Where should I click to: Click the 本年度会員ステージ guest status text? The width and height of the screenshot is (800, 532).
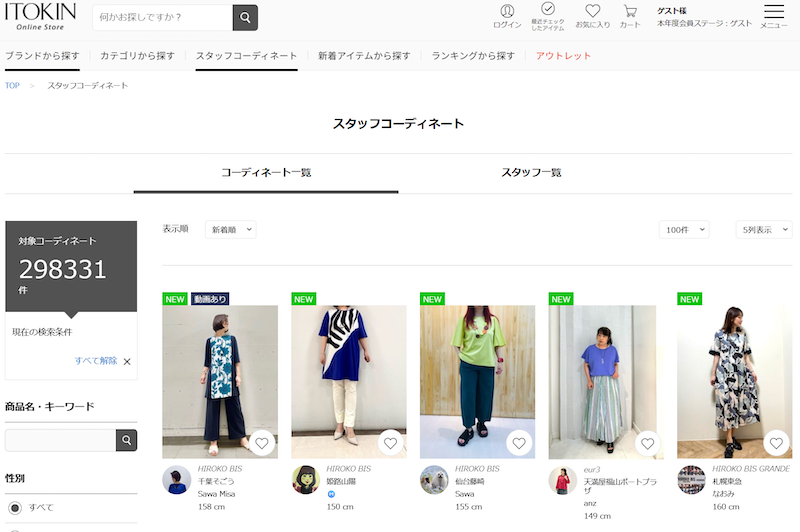click(704, 23)
